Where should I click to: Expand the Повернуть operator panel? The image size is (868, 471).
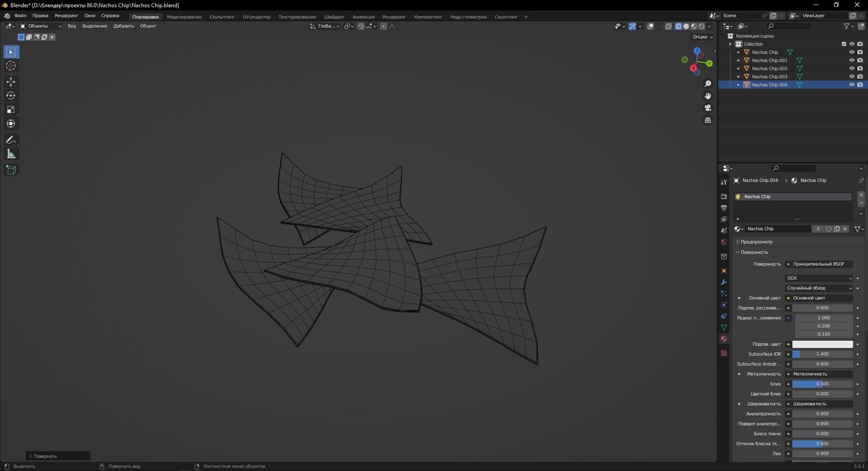58,456
